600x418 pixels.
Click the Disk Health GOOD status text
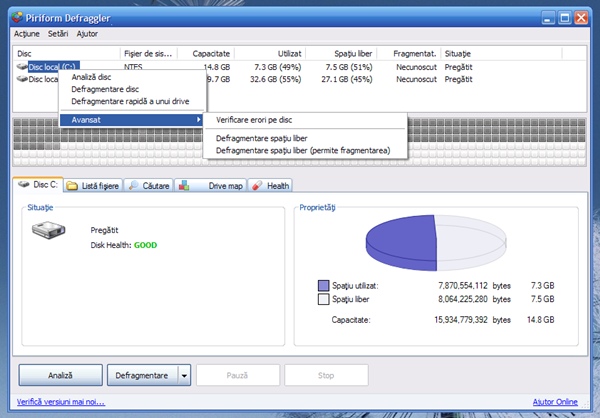(x=145, y=245)
